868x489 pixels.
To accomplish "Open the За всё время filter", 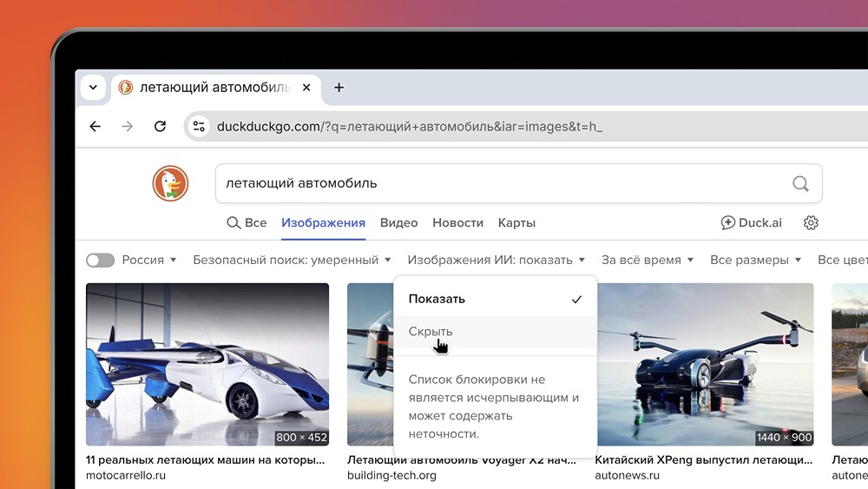I will coord(648,260).
